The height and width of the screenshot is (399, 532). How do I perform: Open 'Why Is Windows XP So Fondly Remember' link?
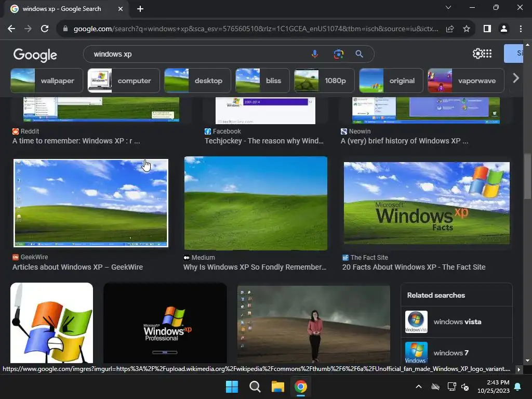255,267
